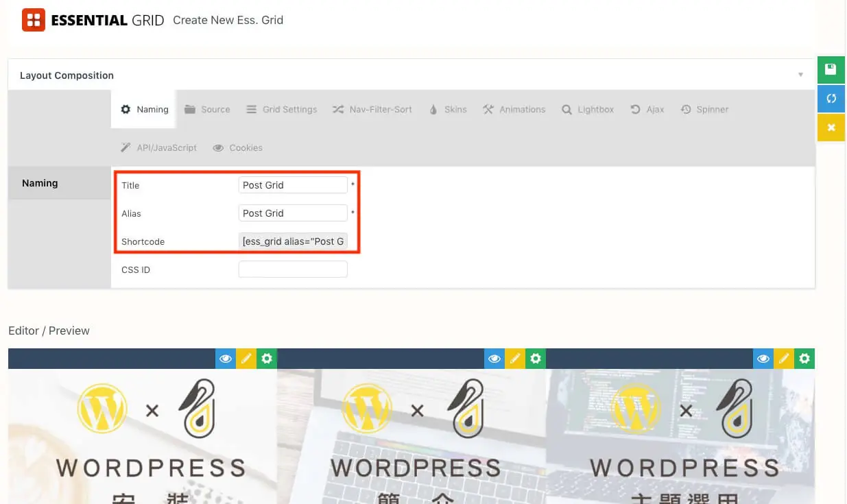Click the Essential Grid logo icon
This screenshot has width=847, height=504.
[x=33, y=20]
